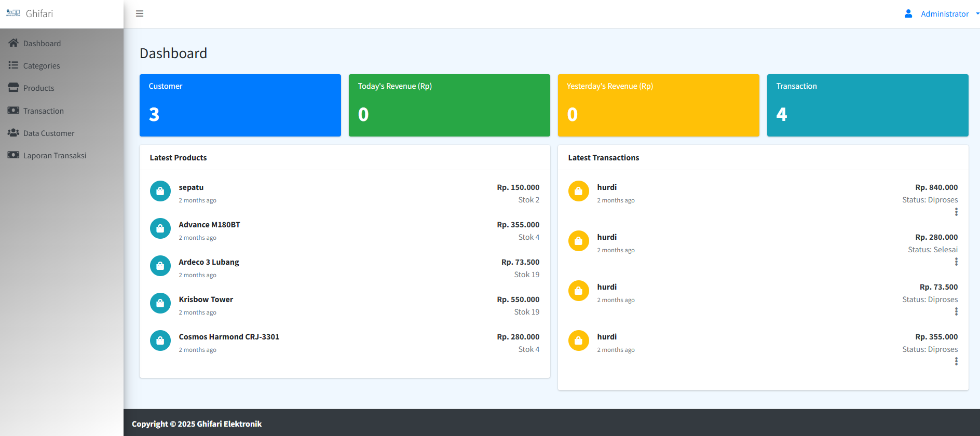Click the blue Customer summary card
980x436 pixels.
pos(240,105)
